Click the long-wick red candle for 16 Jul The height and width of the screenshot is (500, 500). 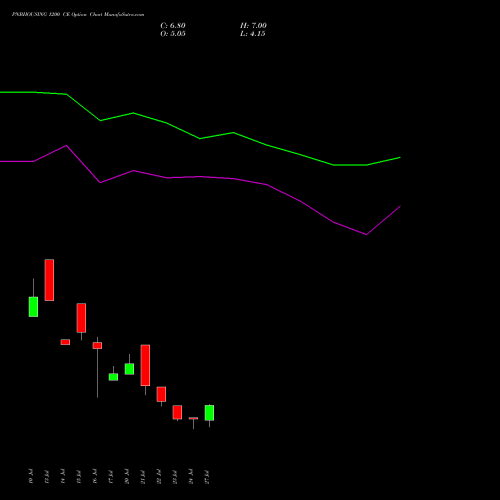(97, 345)
